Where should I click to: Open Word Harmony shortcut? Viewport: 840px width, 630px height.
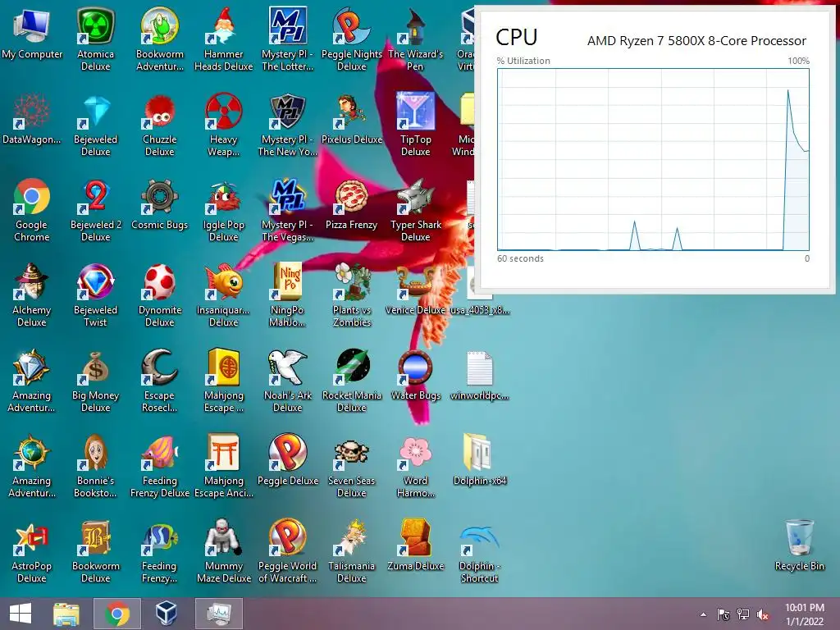coord(416,466)
